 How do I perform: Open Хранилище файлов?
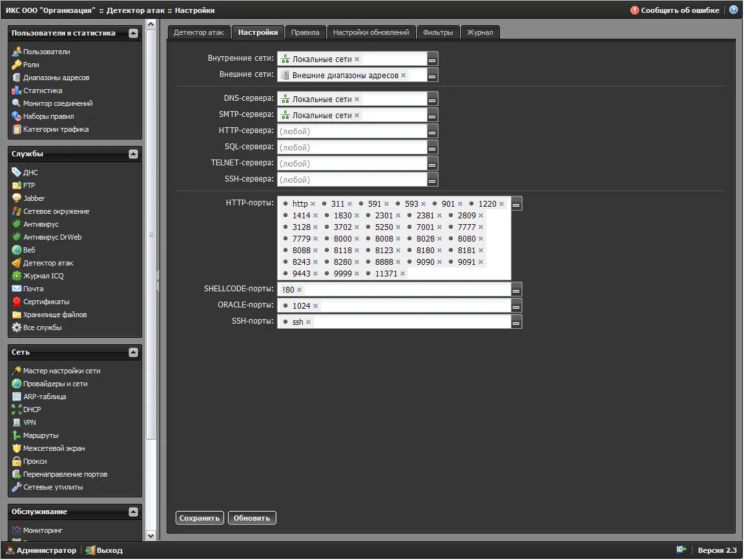[49, 315]
